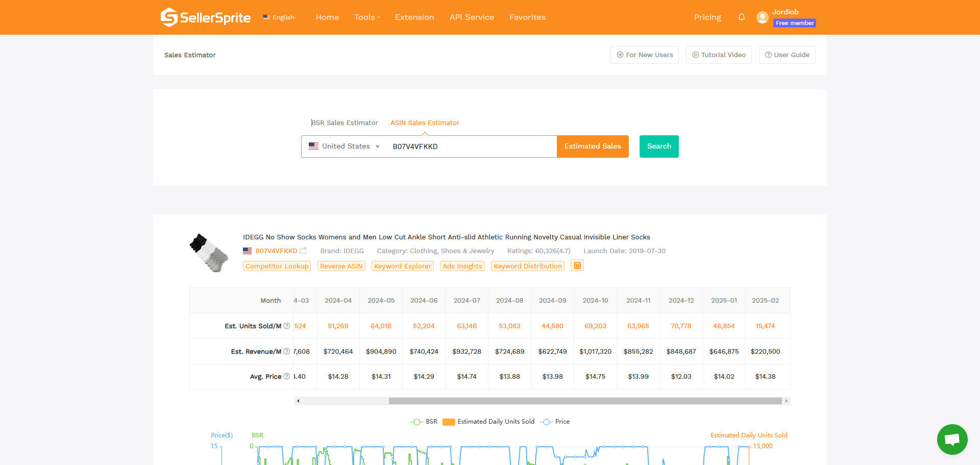The image size is (980, 465).
Task: Open the notifications bell
Action: click(x=742, y=17)
